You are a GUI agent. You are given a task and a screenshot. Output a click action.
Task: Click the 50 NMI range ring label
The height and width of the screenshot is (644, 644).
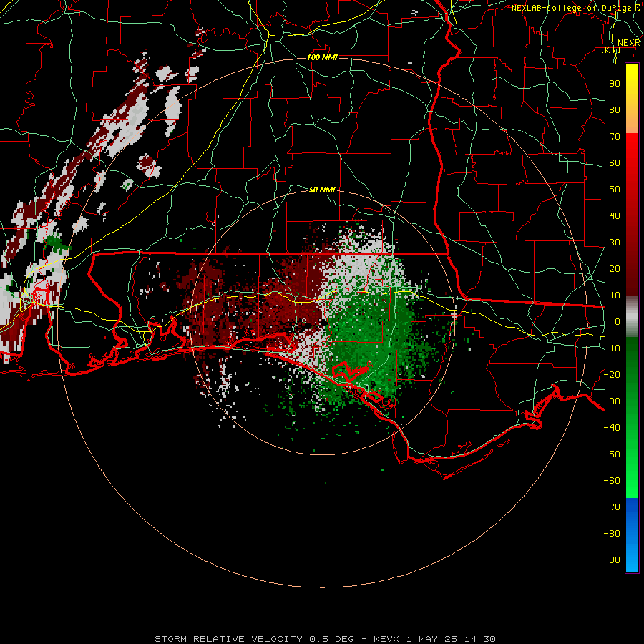point(322,190)
